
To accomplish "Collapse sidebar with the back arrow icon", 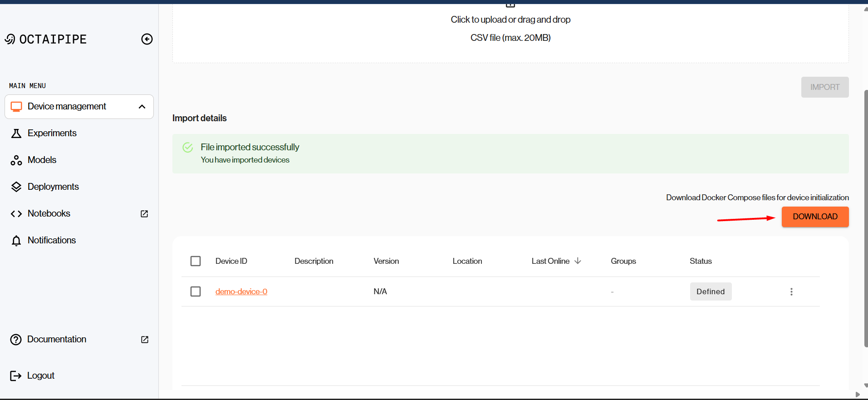I will pyautogui.click(x=147, y=39).
